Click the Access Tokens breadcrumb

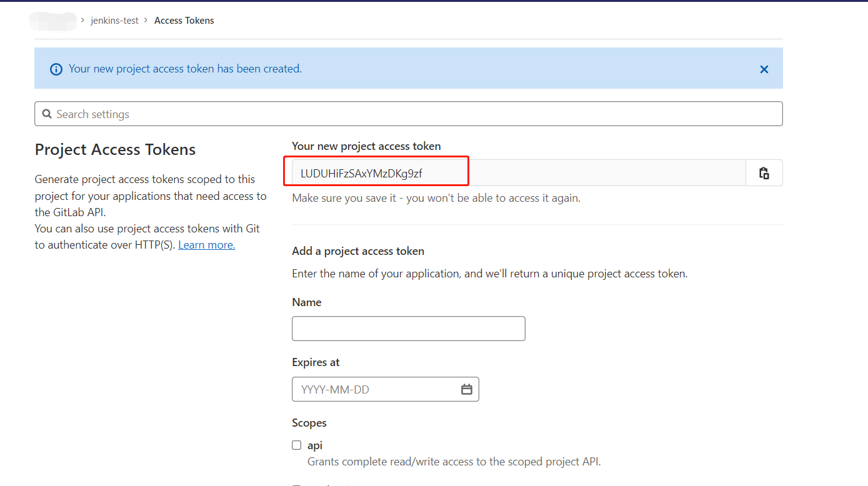pos(184,21)
